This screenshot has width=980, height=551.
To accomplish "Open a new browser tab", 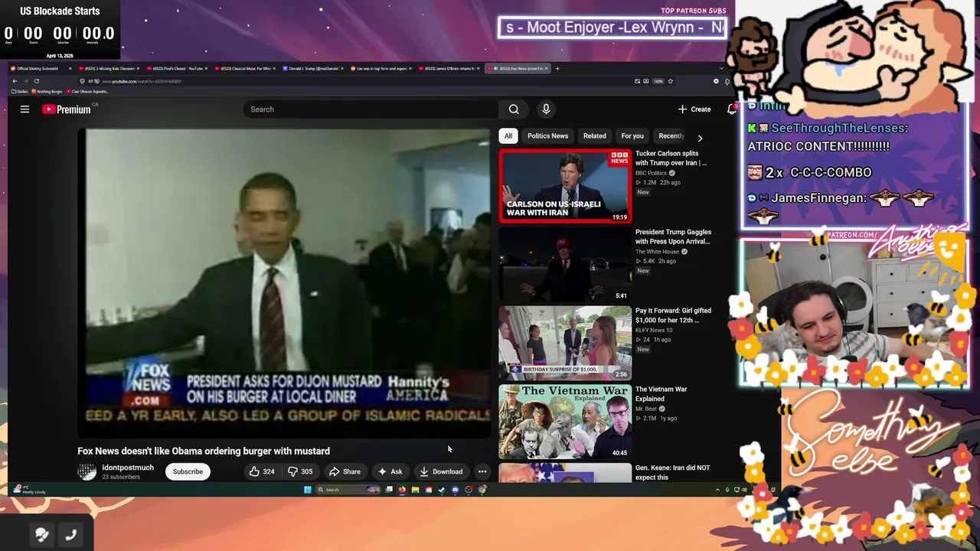I will tap(557, 68).
